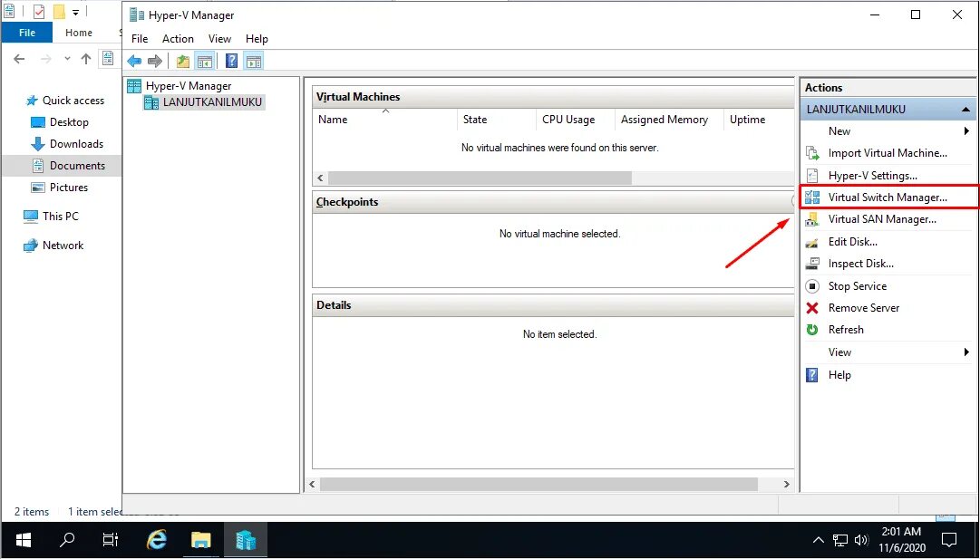Image resolution: width=980 pixels, height=559 pixels.
Task: Launch Internet Explorer from taskbar
Action: 156,540
